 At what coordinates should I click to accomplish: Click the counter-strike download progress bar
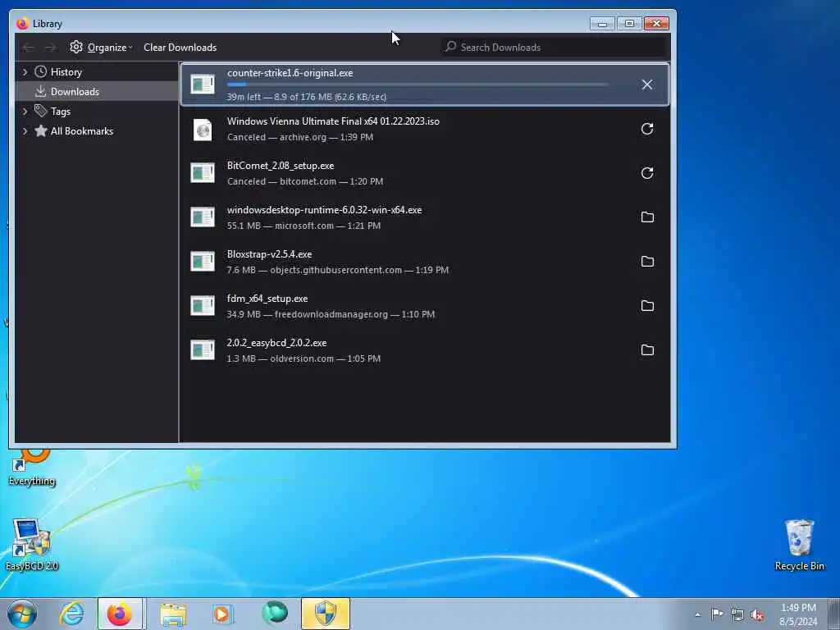[418, 84]
